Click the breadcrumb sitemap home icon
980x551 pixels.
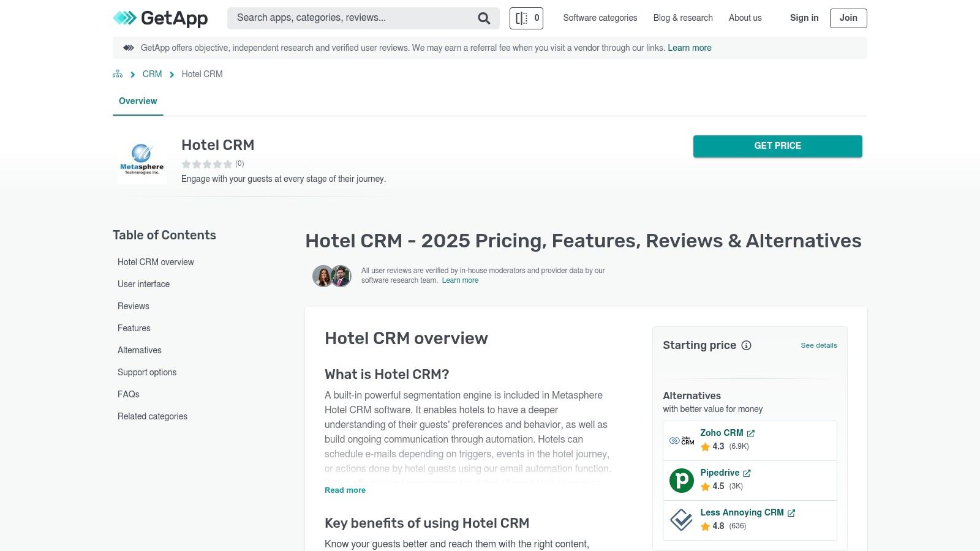118,74
